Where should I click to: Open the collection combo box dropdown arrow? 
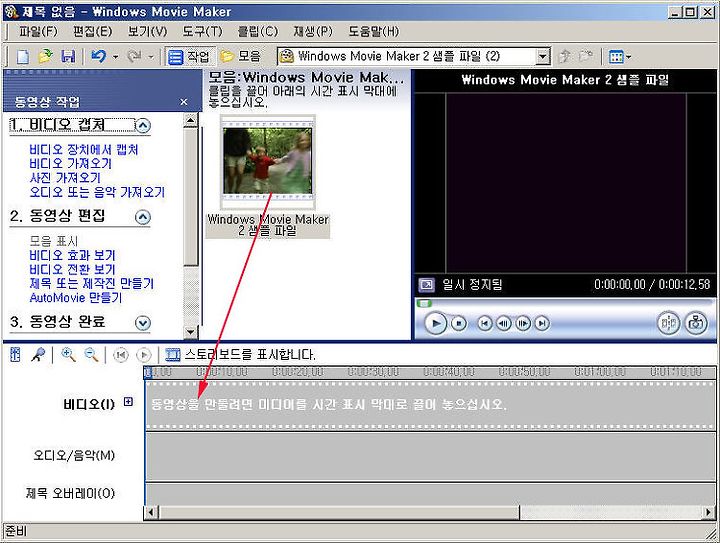pos(543,56)
